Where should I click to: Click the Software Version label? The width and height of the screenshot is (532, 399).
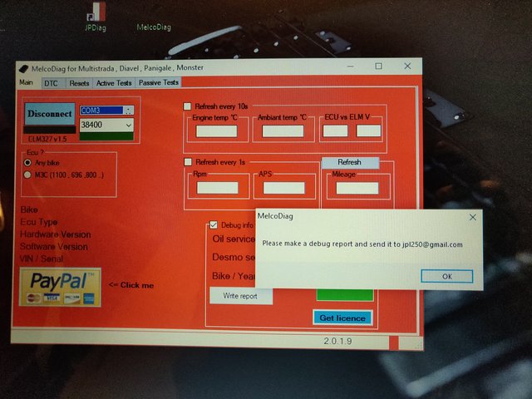[x=54, y=247]
